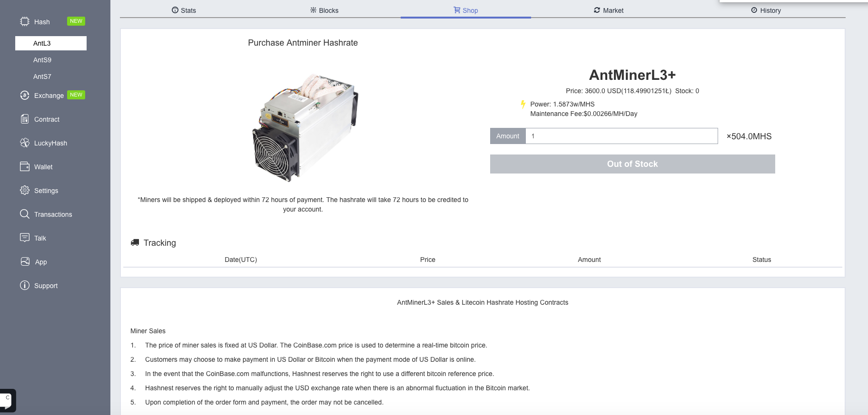This screenshot has width=868, height=415.
Task: Click the Hash chip icon in sidebar
Action: pos(25,21)
